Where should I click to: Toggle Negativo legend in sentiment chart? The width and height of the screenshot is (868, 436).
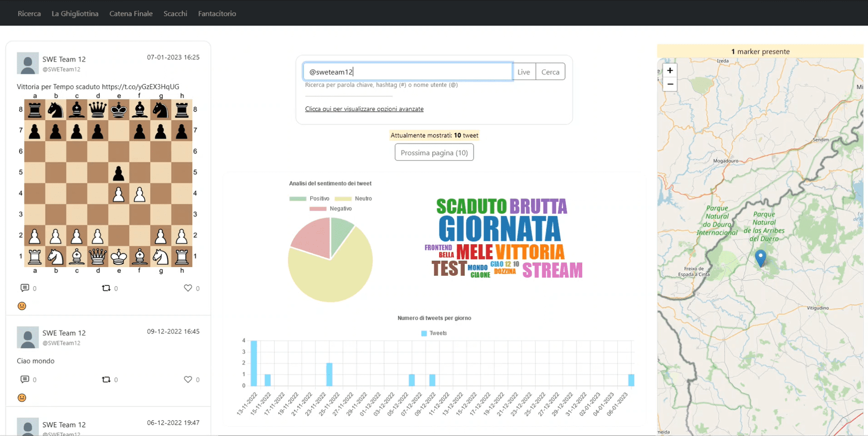click(330, 209)
